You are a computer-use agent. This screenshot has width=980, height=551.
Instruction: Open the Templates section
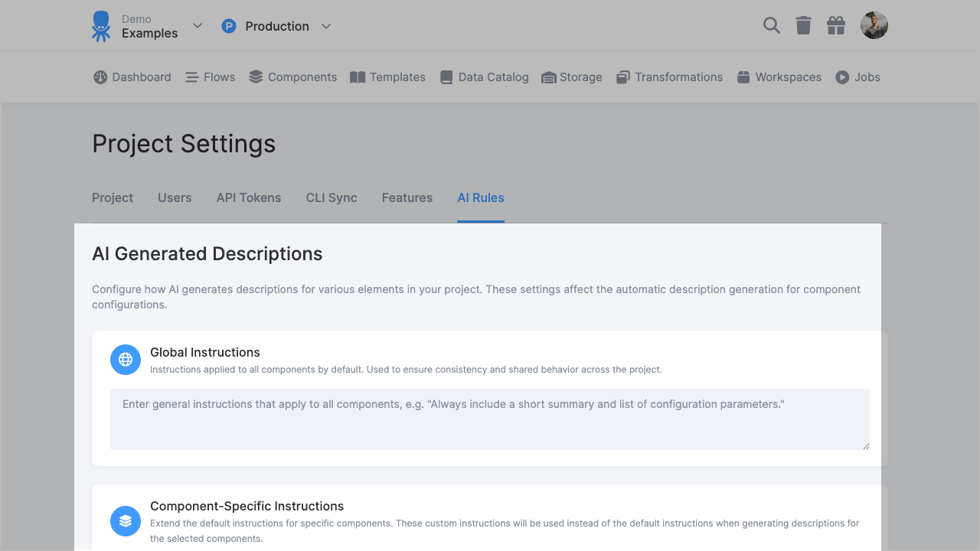pyautogui.click(x=388, y=77)
